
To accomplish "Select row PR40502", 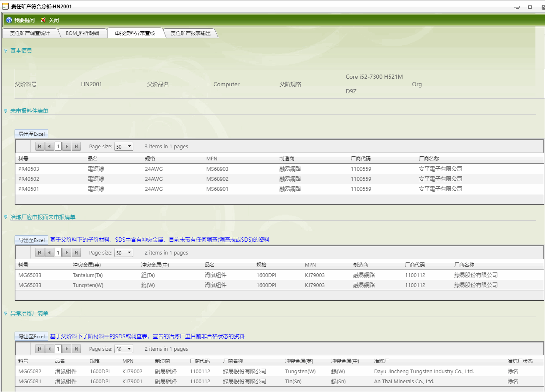I will click(x=279, y=179).
